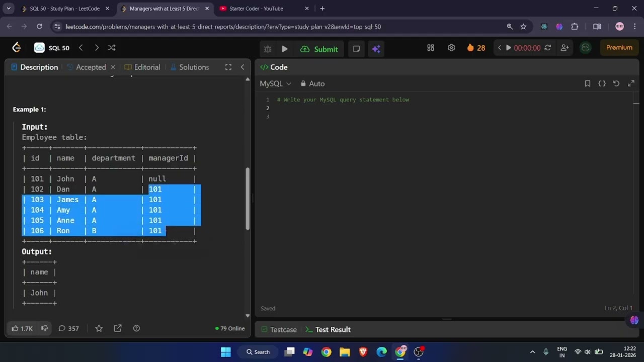Image resolution: width=644 pixels, height=362 pixels.
Task: Close the Accepted tab
Action: click(113, 67)
